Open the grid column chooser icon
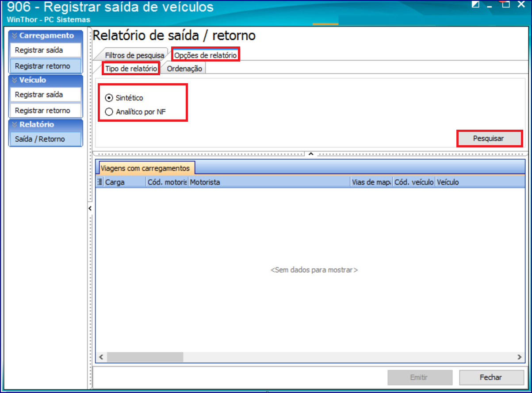532x393 pixels. click(x=100, y=182)
